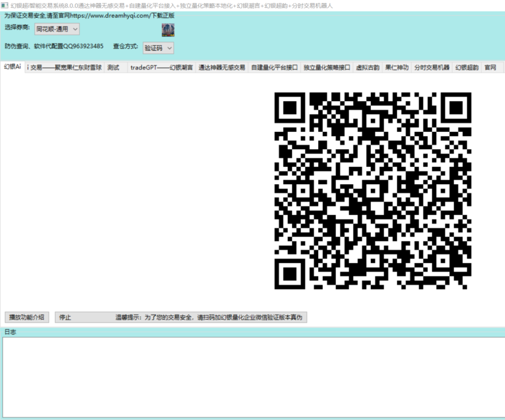Click the 查仓方式 label
The height and width of the screenshot is (420, 505).
point(125,46)
